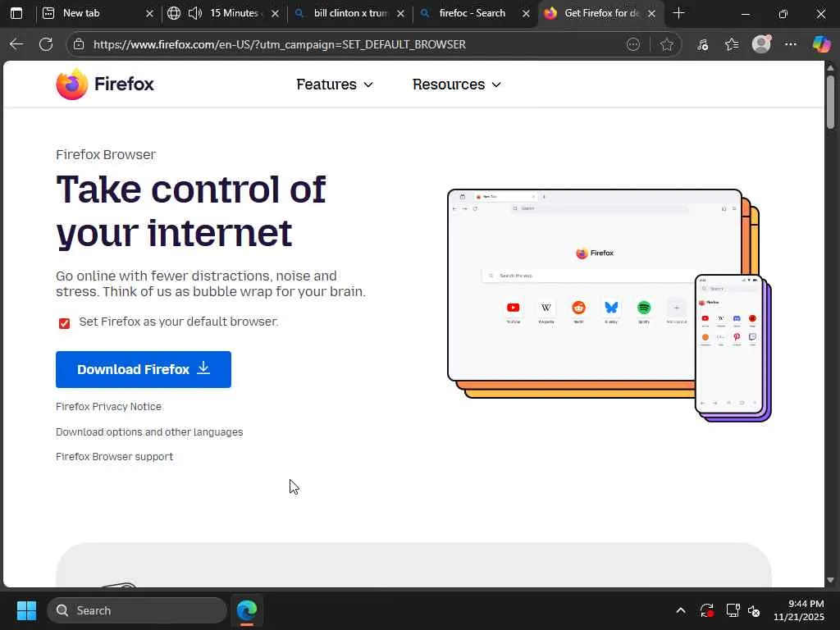Click the muted volume tray icon
Viewport: 840px width, 630px height.
click(754, 610)
